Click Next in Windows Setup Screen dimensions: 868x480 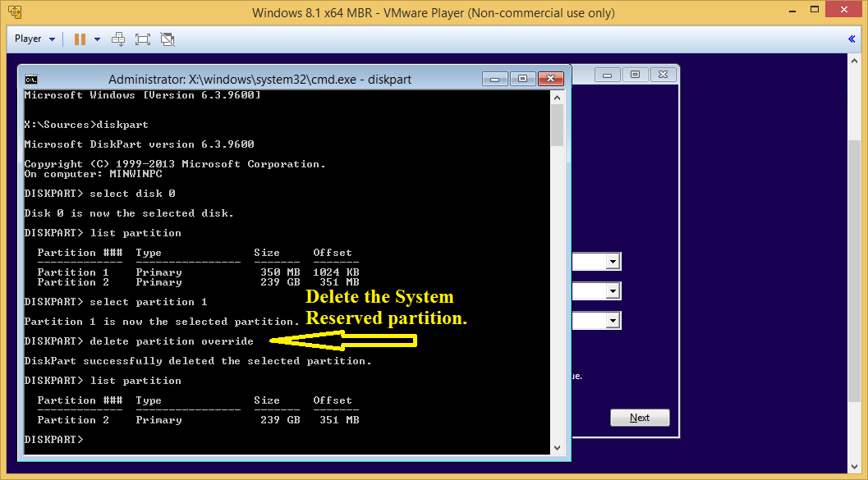pyautogui.click(x=640, y=418)
